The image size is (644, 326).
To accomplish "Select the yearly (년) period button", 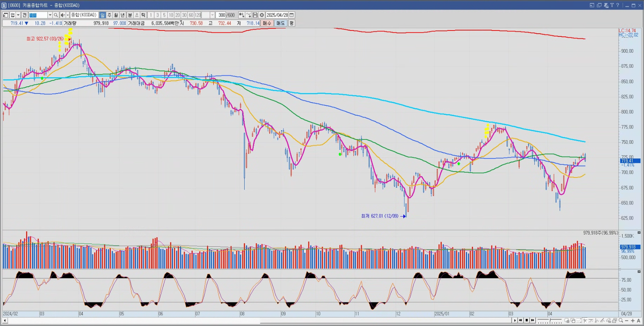I will 122,15.
